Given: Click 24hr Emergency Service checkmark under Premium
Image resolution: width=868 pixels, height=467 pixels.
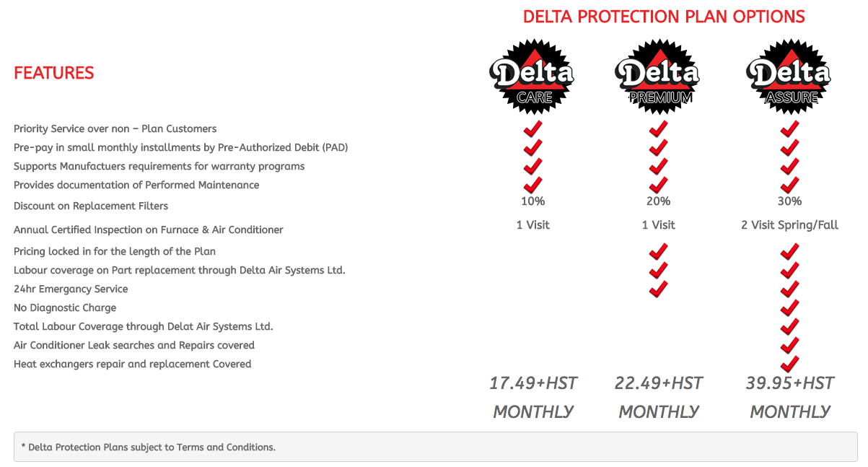Looking at the screenshot, I should coord(658,289).
